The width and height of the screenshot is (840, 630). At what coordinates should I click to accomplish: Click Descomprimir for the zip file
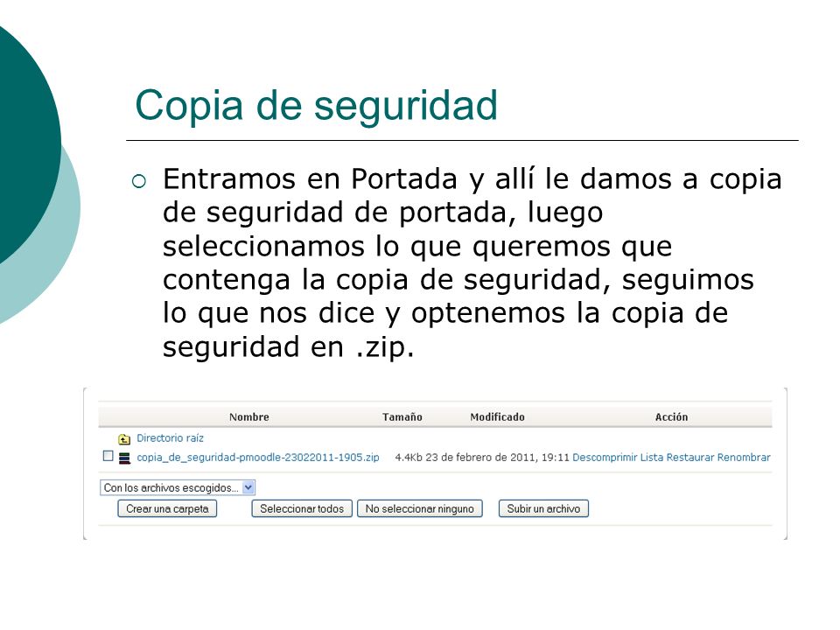(605, 458)
